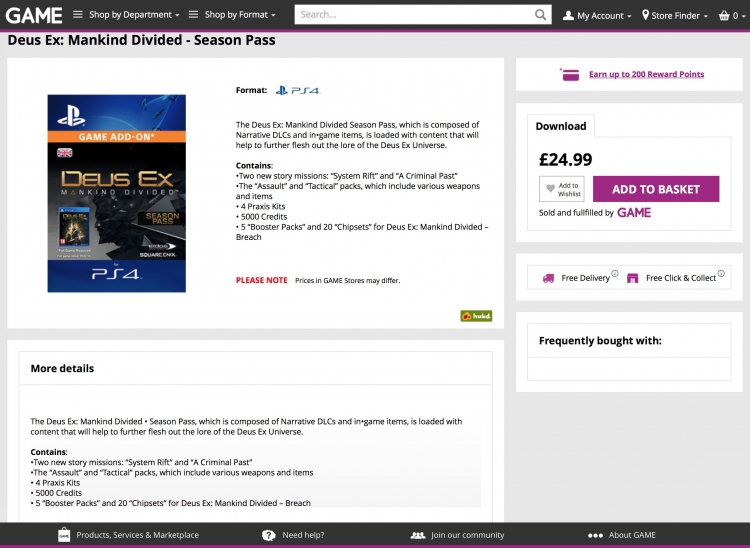The width and height of the screenshot is (750, 548).
Task: Expand Shop by Format menu
Action: click(x=232, y=15)
